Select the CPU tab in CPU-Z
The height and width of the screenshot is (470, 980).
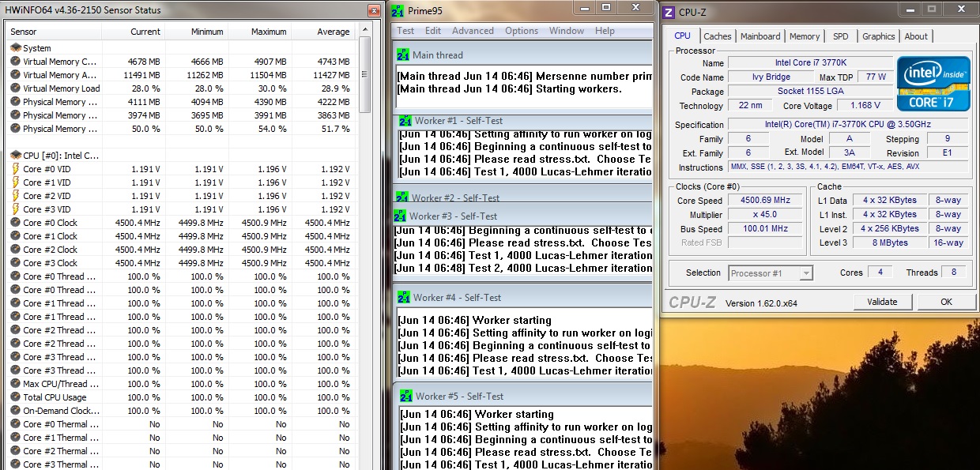point(682,36)
